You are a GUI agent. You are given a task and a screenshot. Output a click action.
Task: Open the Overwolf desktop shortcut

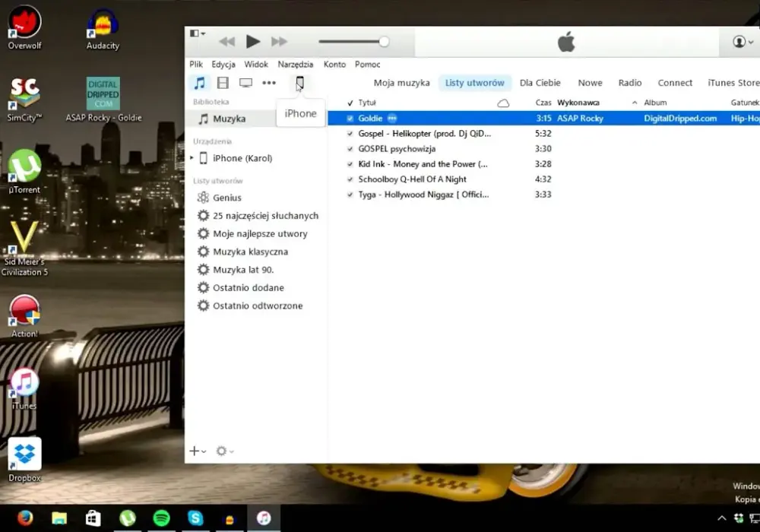click(x=24, y=27)
